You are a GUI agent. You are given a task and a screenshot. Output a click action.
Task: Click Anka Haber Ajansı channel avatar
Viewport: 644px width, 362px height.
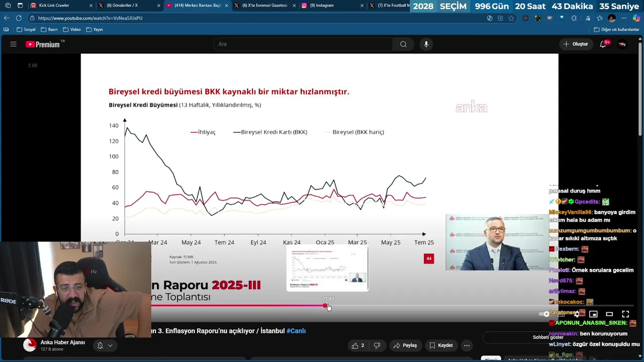tap(30, 345)
